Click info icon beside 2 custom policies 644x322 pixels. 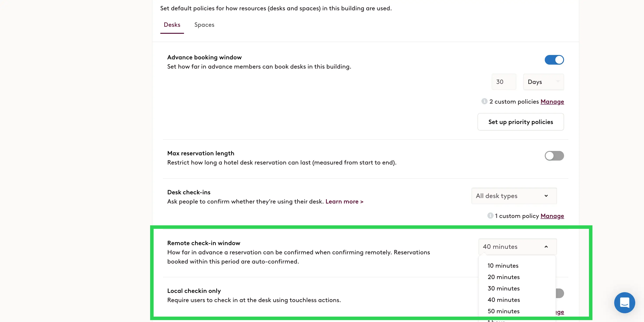tap(484, 101)
